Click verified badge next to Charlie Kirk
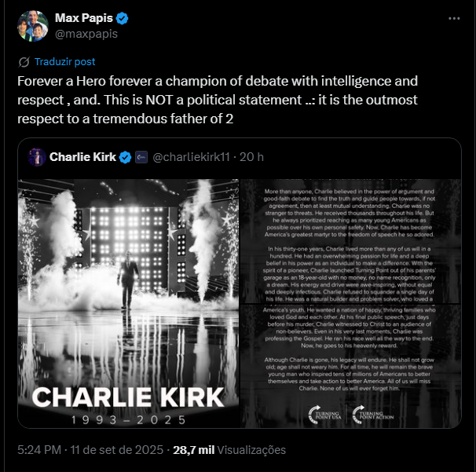476x472 pixels. 125,157
